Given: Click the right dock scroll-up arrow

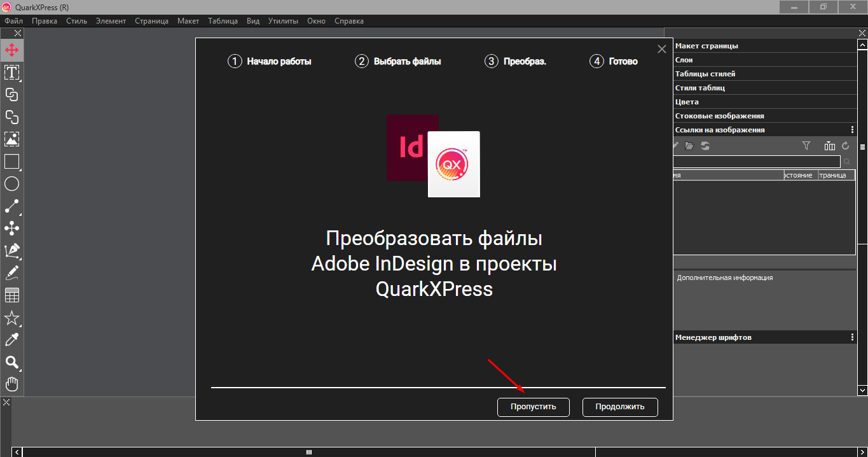Looking at the screenshot, I should click(x=862, y=46).
